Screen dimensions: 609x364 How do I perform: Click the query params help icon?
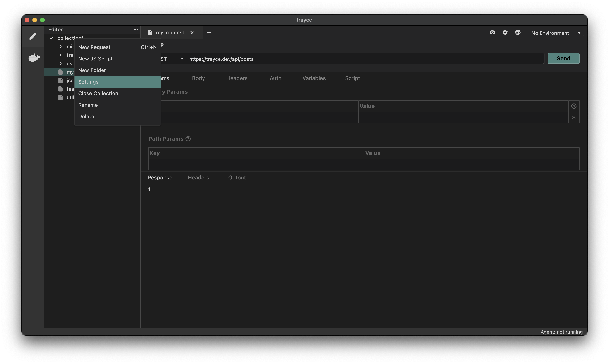pos(574,106)
